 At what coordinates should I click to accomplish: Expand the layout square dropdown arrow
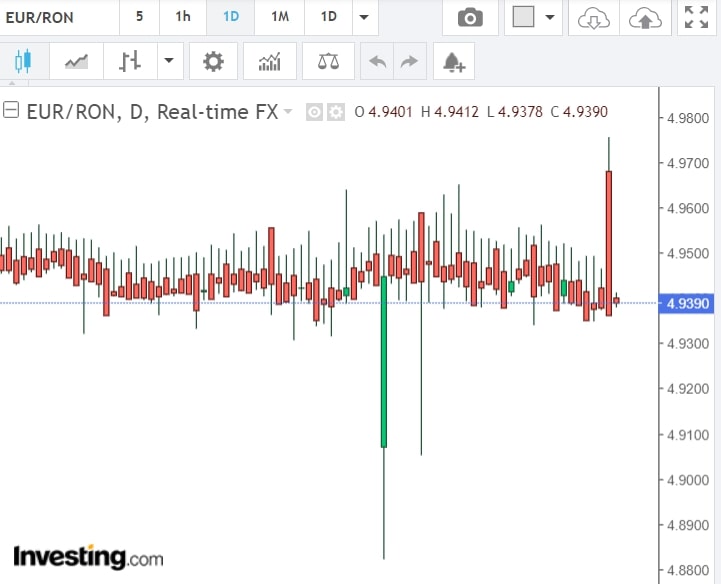pos(549,18)
